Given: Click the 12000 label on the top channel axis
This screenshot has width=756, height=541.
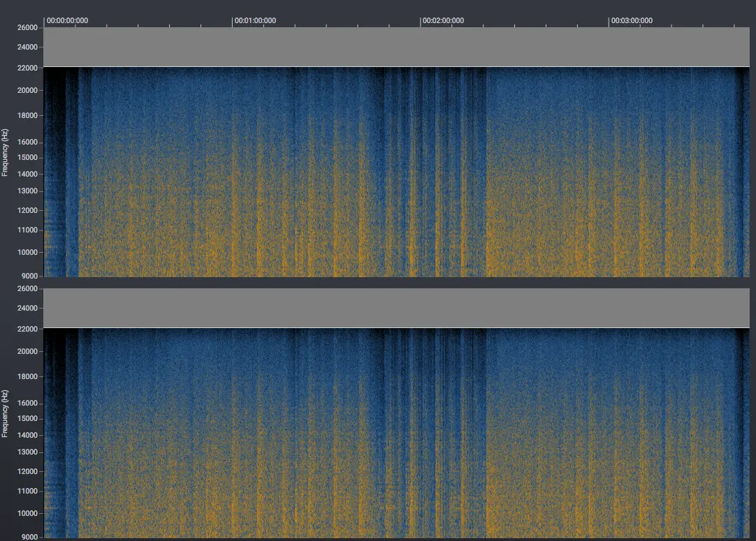Looking at the screenshot, I should (x=28, y=210).
